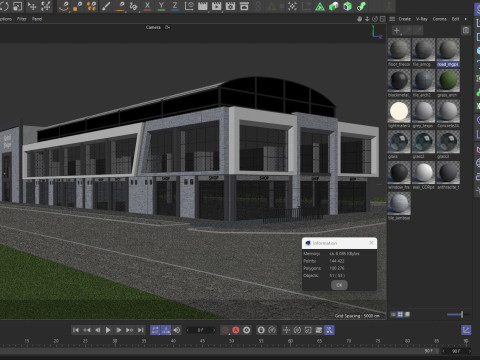This screenshot has height=360, width=480.
Task: Click timeline marker at frame 60
Action: [290, 341]
